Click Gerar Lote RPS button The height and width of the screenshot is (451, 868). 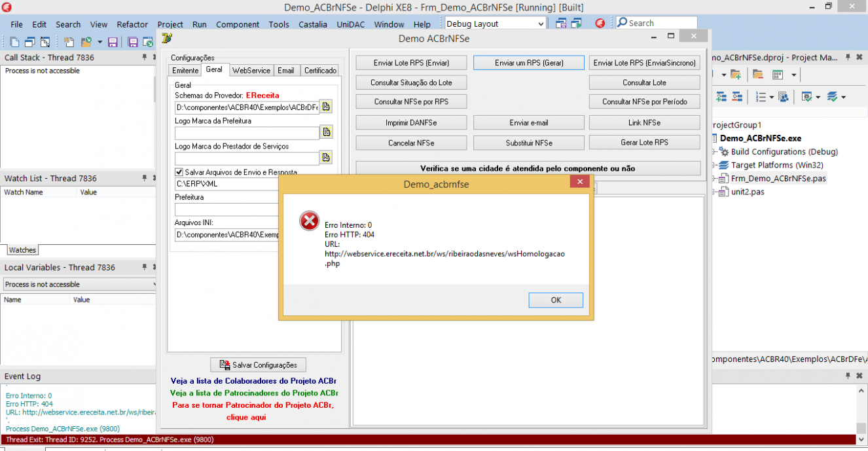pyautogui.click(x=645, y=142)
